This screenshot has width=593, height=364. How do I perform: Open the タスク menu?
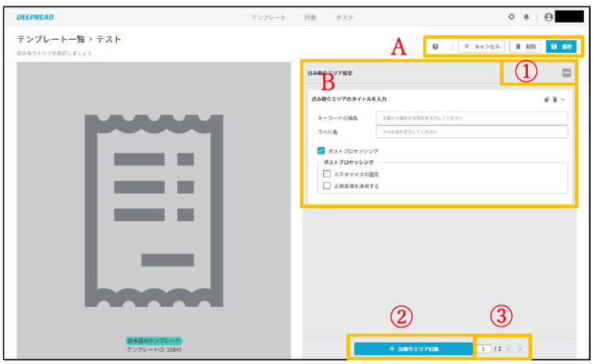tap(344, 17)
